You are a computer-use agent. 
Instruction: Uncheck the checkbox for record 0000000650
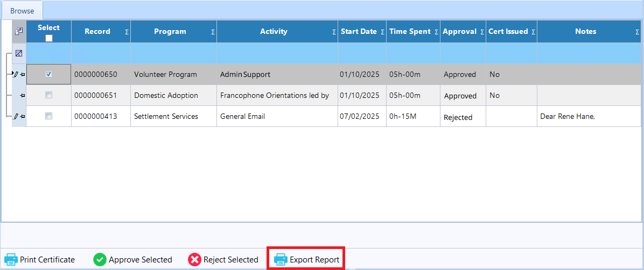pyautogui.click(x=49, y=74)
